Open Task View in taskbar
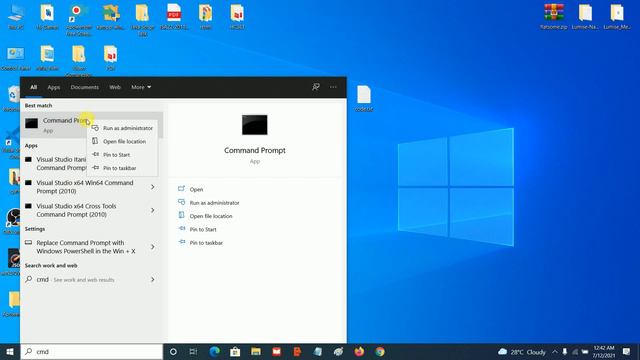This screenshot has width=640, height=360. (193, 352)
